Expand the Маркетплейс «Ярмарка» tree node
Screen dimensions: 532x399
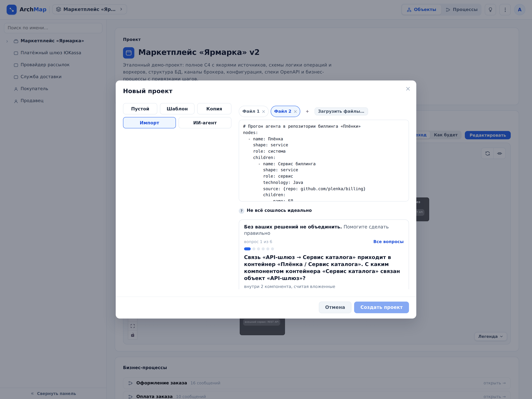point(7,41)
